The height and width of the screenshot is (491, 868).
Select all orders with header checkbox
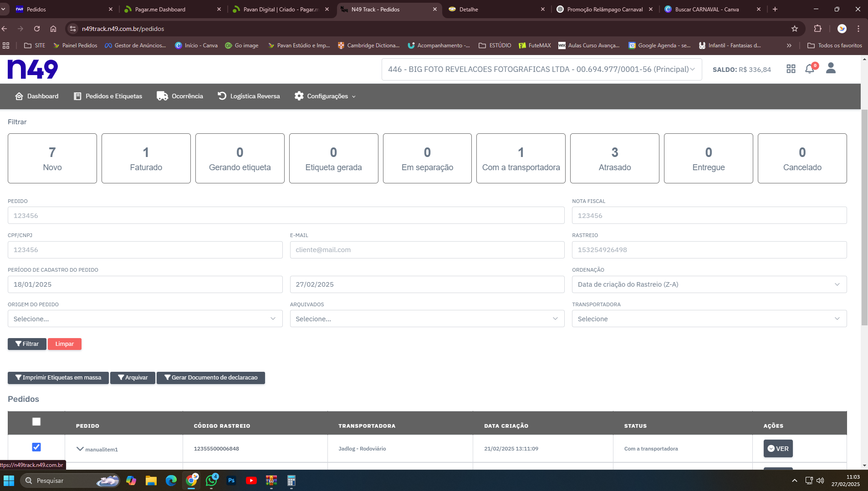pyautogui.click(x=36, y=422)
